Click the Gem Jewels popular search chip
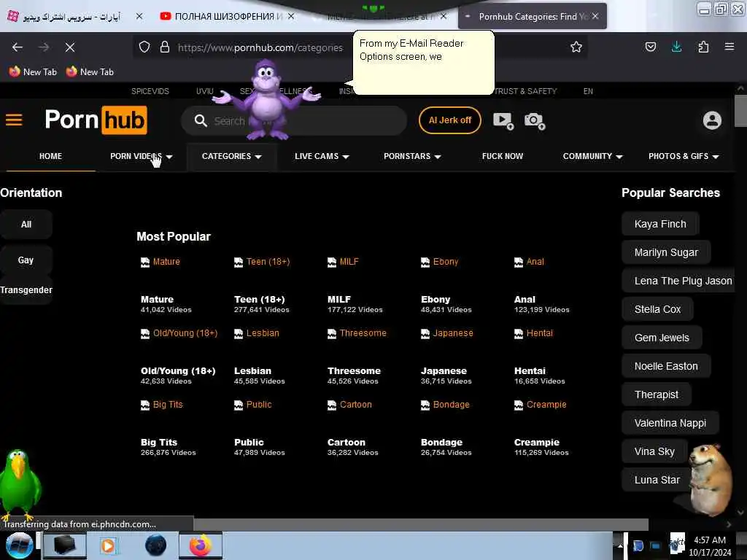 point(662,338)
